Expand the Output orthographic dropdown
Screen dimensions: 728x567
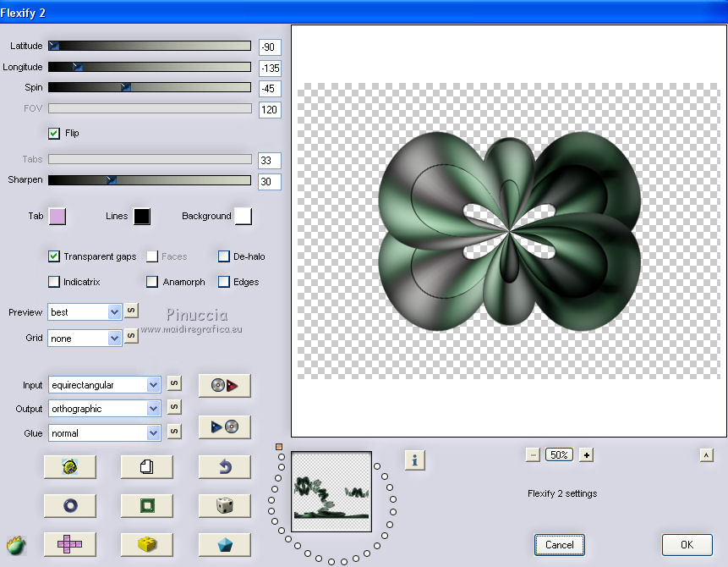(153, 409)
